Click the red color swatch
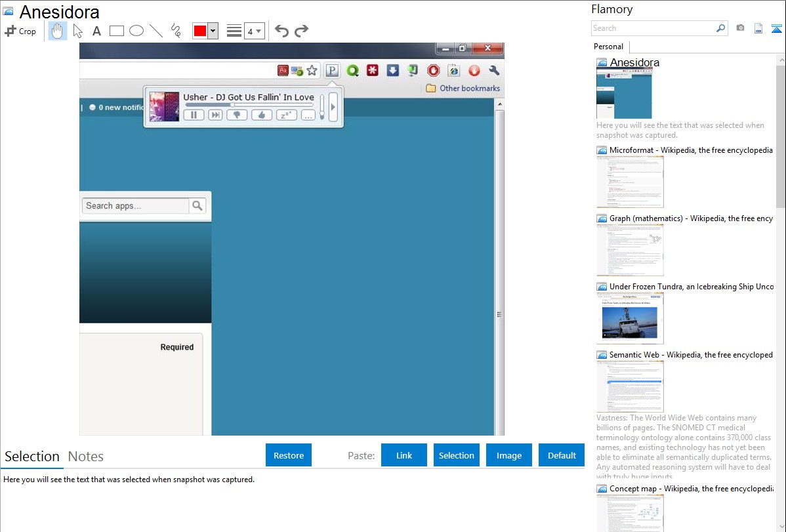The height and width of the screenshot is (532, 786). tap(200, 31)
